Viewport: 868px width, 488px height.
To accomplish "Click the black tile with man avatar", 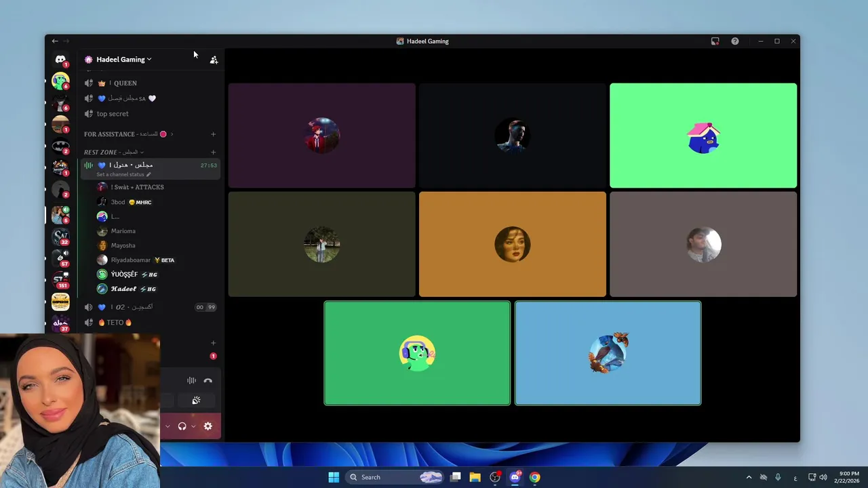I will pos(512,136).
